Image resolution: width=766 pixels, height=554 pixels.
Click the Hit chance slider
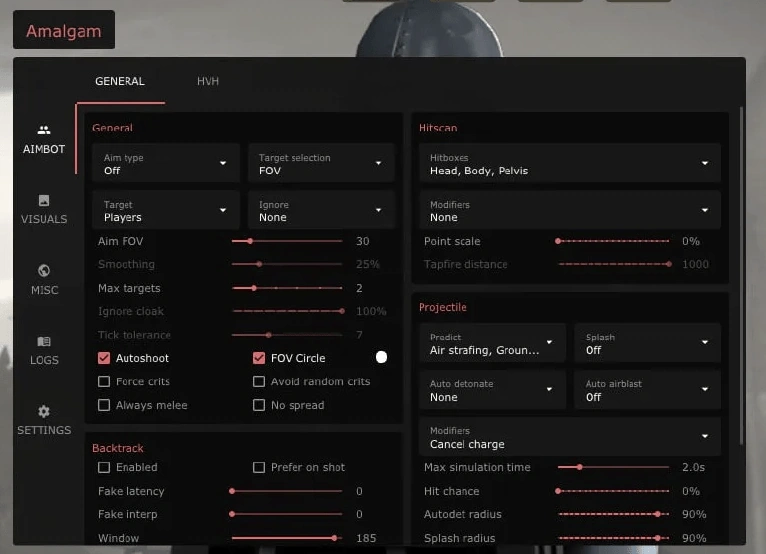point(613,491)
